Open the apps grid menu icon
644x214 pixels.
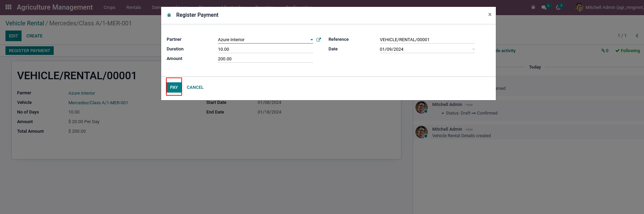[x=9, y=7]
